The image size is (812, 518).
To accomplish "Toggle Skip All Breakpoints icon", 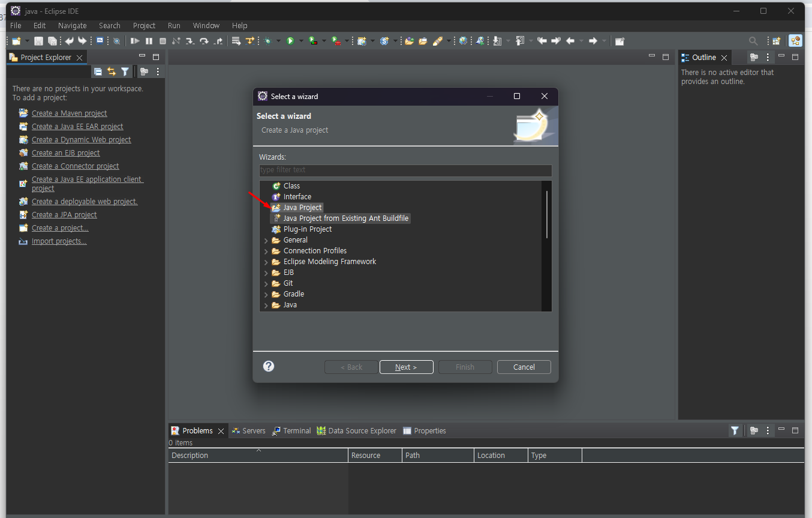I will [x=116, y=41].
